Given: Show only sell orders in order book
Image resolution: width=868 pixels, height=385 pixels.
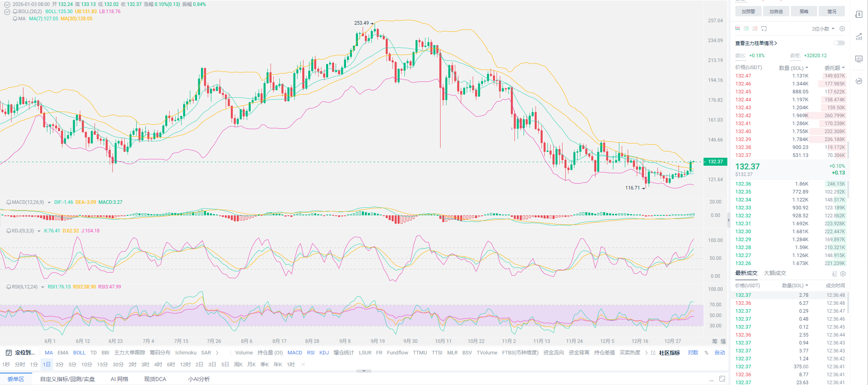Looking at the screenshot, I should pos(755,29).
